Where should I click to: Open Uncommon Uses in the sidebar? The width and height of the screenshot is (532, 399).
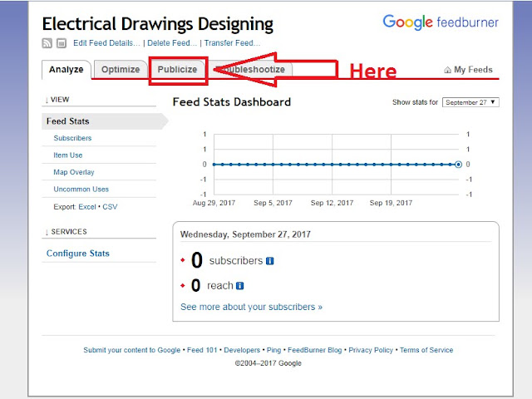coord(81,190)
